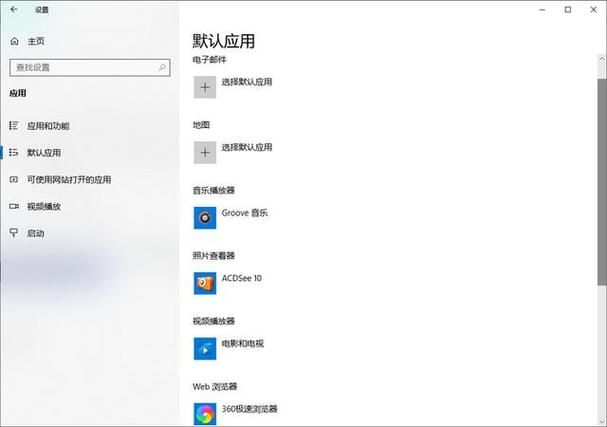The height and width of the screenshot is (427, 607).
Task: Click the plus icon under 电子邮件
Action: pos(204,87)
